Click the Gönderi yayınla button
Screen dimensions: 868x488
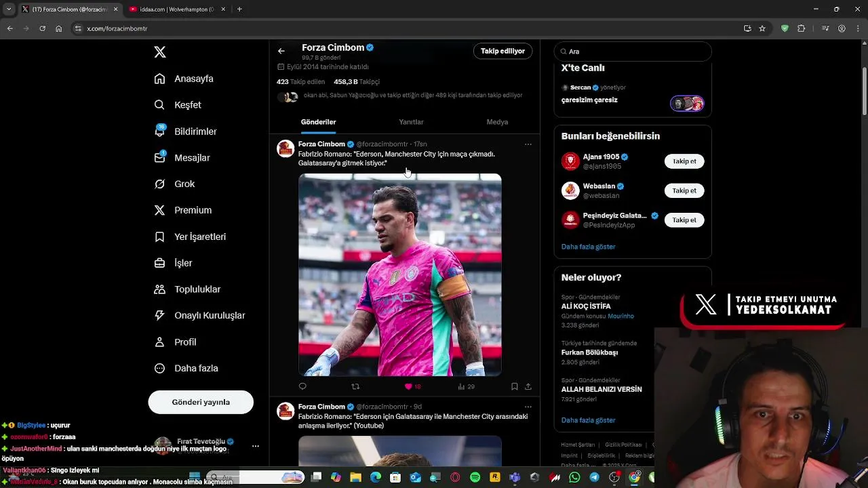(x=201, y=402)
